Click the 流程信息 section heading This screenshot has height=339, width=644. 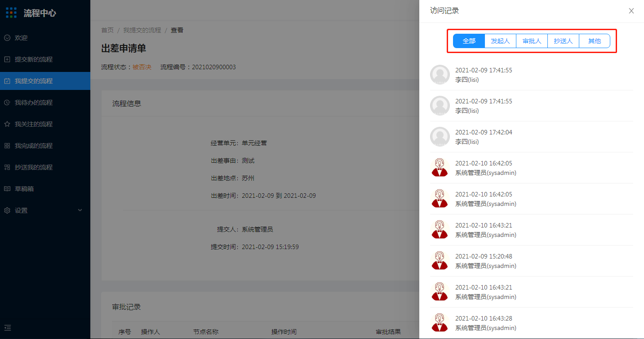[x=127, y=103]
